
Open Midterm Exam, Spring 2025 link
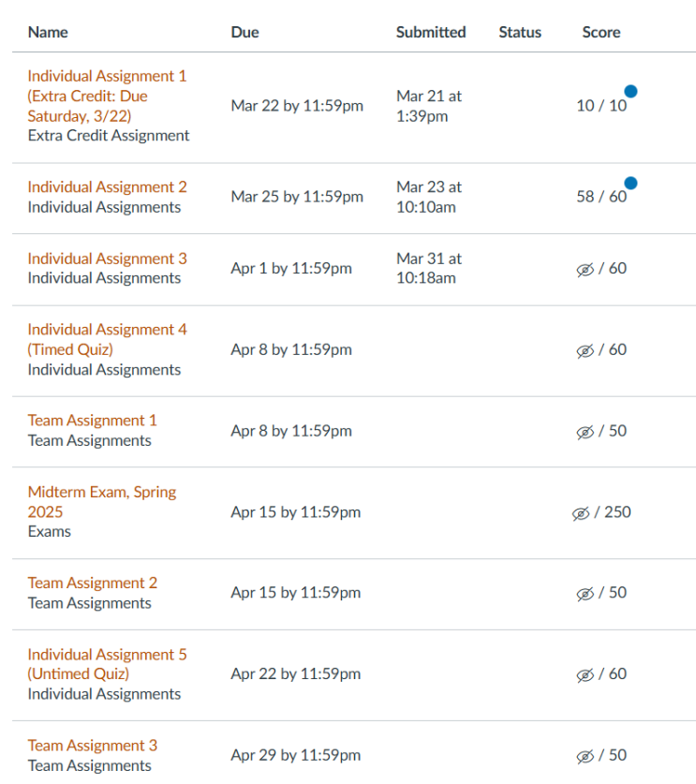pyautogui.click(x=101, y=502)
